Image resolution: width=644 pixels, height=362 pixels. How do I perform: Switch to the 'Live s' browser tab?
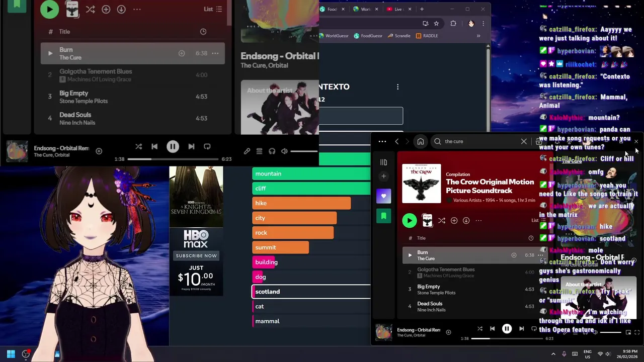[399, 9]
